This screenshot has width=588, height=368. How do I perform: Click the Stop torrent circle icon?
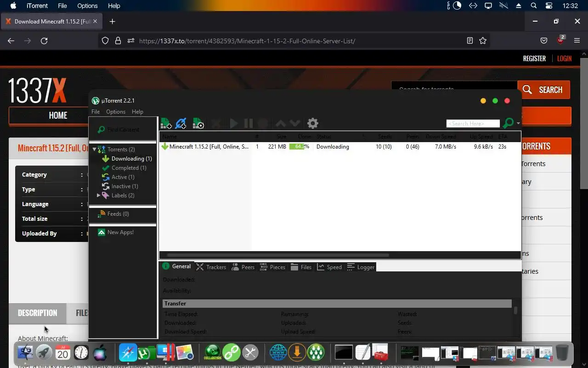point(263,123)
